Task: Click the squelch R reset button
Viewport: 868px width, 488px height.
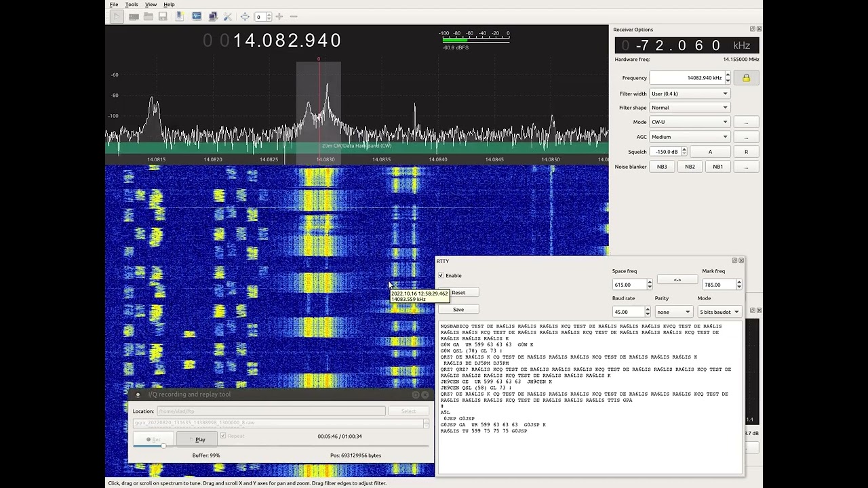Action: tap(746, 152)
